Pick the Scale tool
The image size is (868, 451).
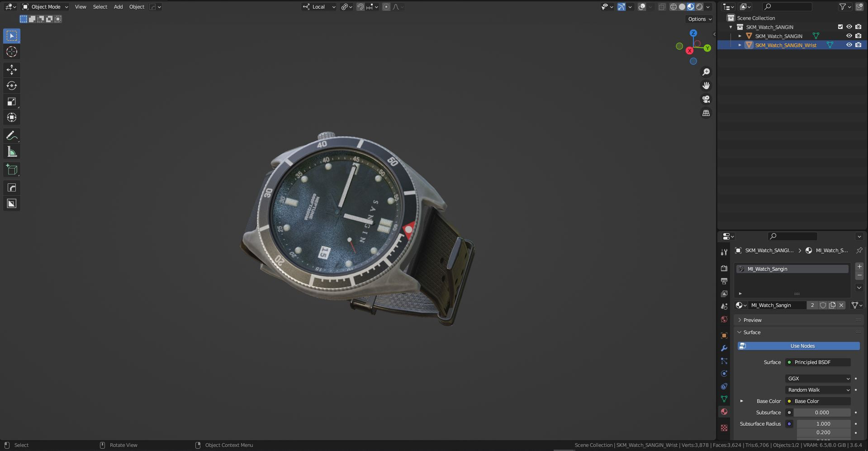12,101
